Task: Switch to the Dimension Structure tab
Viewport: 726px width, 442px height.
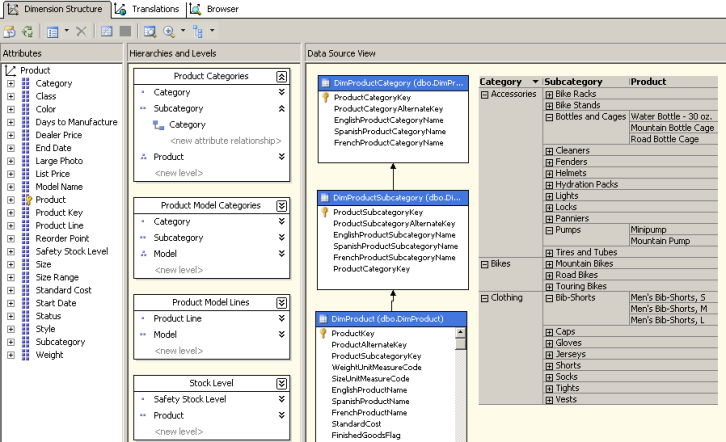Action: (56, 9)
